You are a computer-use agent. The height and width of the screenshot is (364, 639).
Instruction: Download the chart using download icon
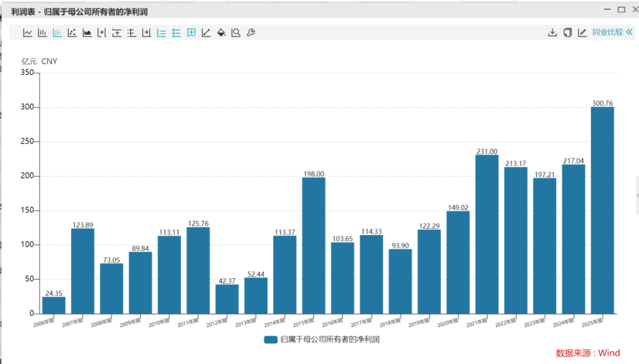[553, 32]
